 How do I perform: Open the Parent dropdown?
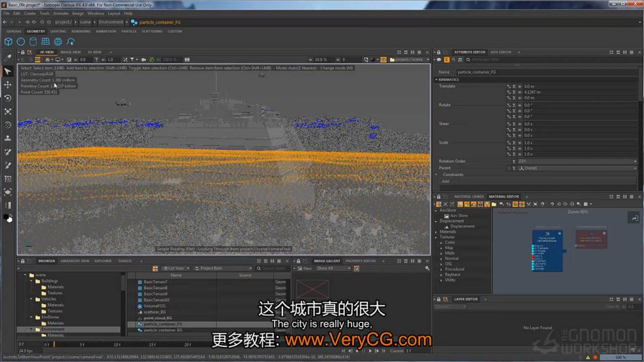577,168
